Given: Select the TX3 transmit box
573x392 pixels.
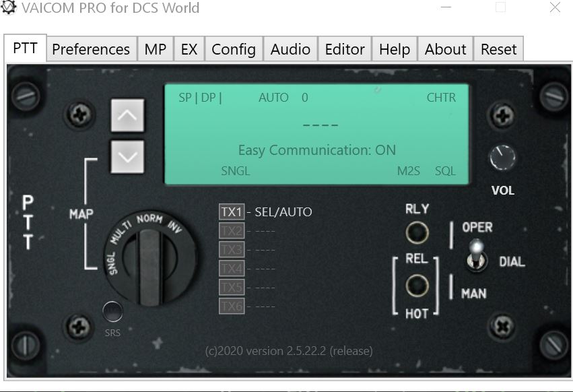Looking at the screenshot, I should (232, 250).
